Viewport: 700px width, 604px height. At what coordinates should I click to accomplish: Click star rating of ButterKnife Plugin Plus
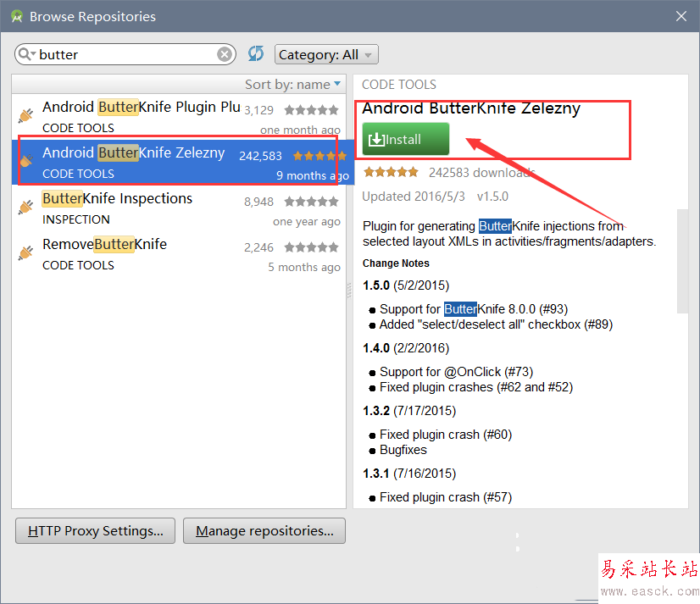click(x=312, y=110)
